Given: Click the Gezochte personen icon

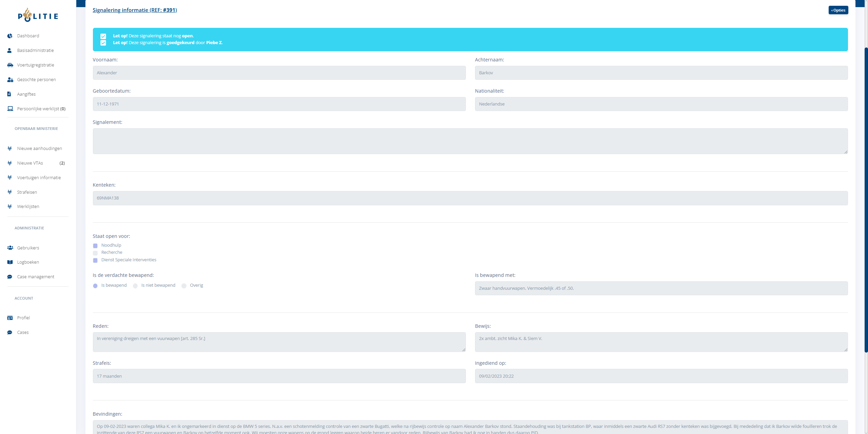Looking at the screenshot, I should [x=10, y=80].
